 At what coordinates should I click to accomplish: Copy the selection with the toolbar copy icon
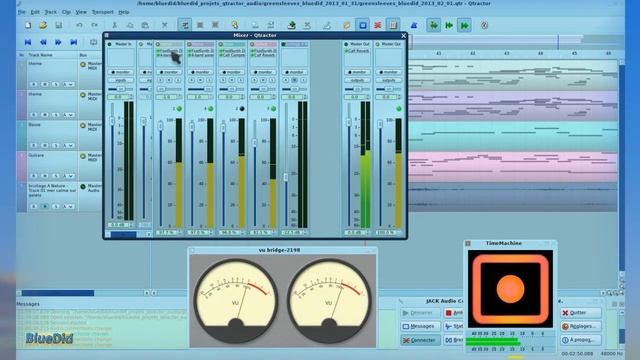[x=130, y=25]
